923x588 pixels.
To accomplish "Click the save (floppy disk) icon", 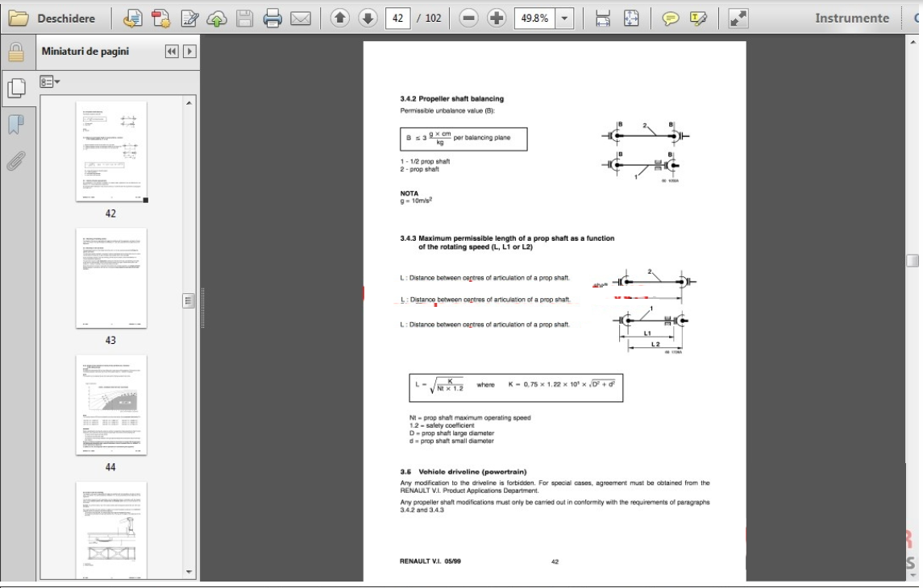I will [x=244, y=19].
